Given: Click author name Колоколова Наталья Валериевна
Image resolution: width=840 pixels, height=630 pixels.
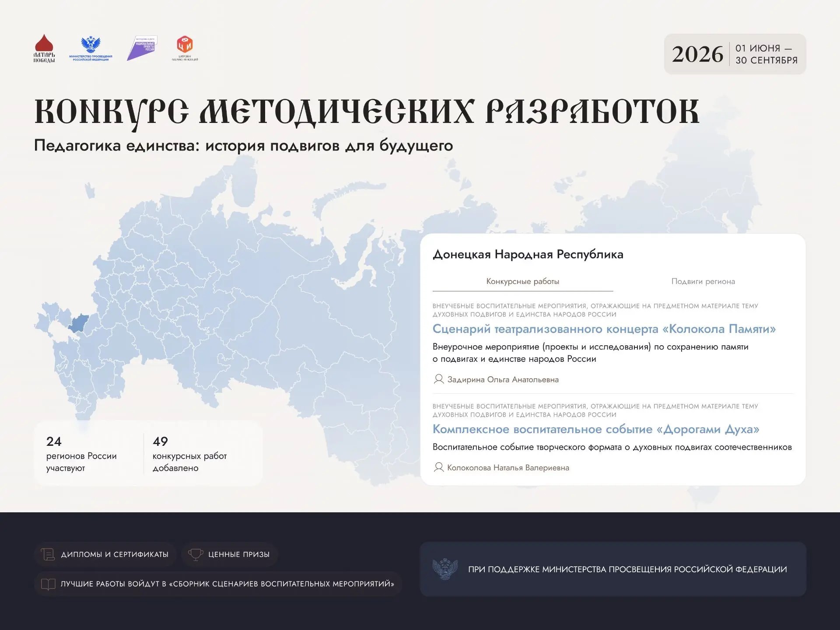Looking at the screenshot, I should pos(508,468).
